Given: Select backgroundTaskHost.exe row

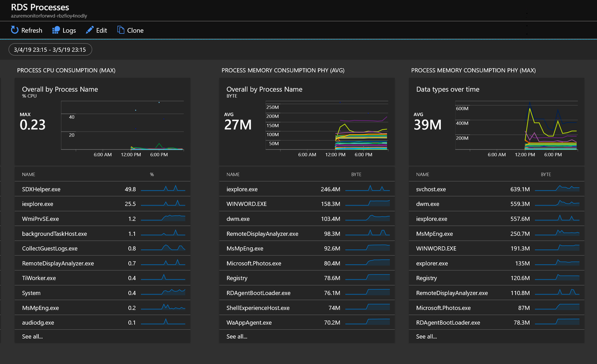Looking at the screenshot, I should [x=102, y=234].
